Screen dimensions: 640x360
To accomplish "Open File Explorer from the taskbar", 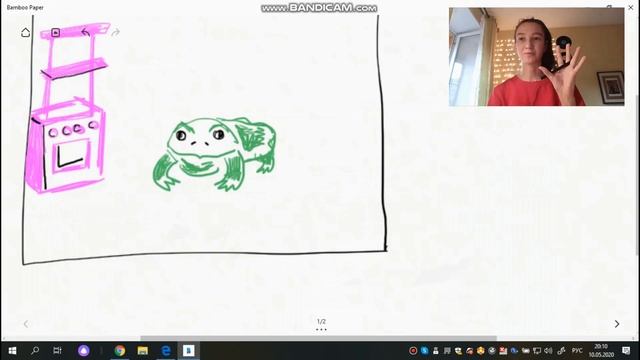I will click(x=142, y=351).
